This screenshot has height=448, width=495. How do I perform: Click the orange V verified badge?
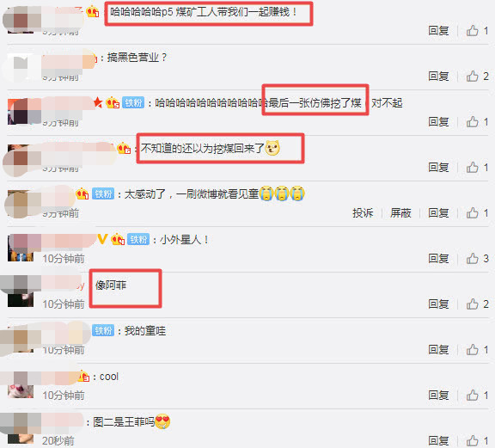point(102,239)
